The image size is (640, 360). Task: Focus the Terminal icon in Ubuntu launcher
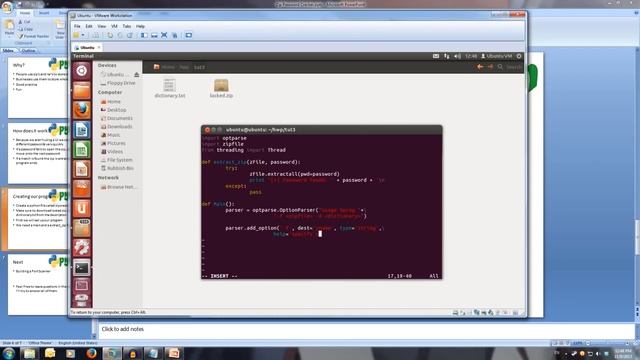(82, 267)
